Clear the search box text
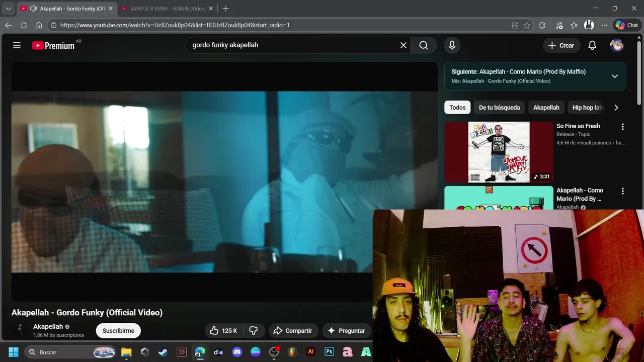The image size is (644, 362). pyautogui.click(x=404, y=45)
